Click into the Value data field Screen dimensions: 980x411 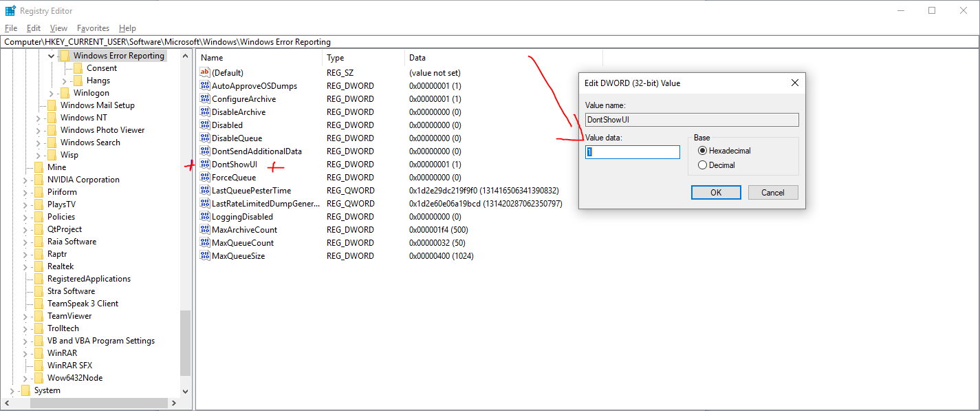[633, 152]
